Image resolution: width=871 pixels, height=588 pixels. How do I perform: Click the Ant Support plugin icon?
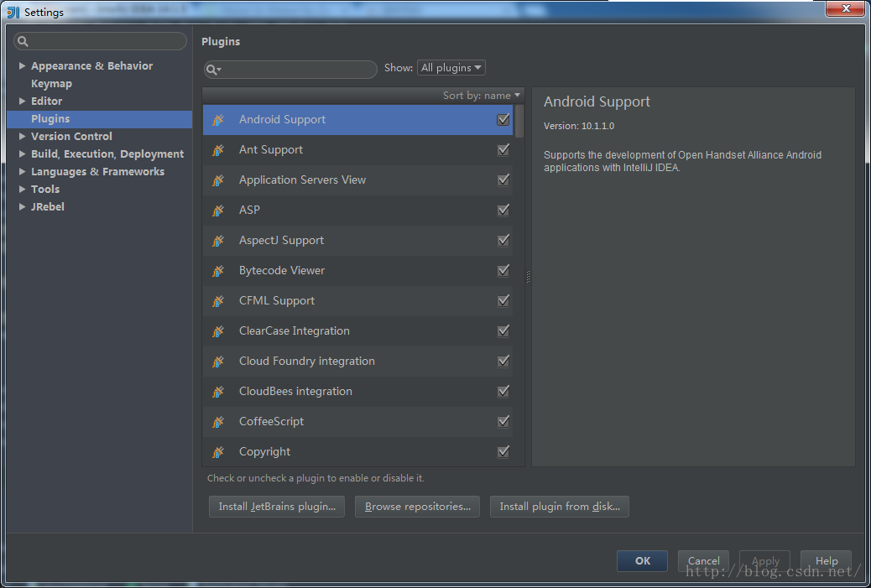point(218,150)
